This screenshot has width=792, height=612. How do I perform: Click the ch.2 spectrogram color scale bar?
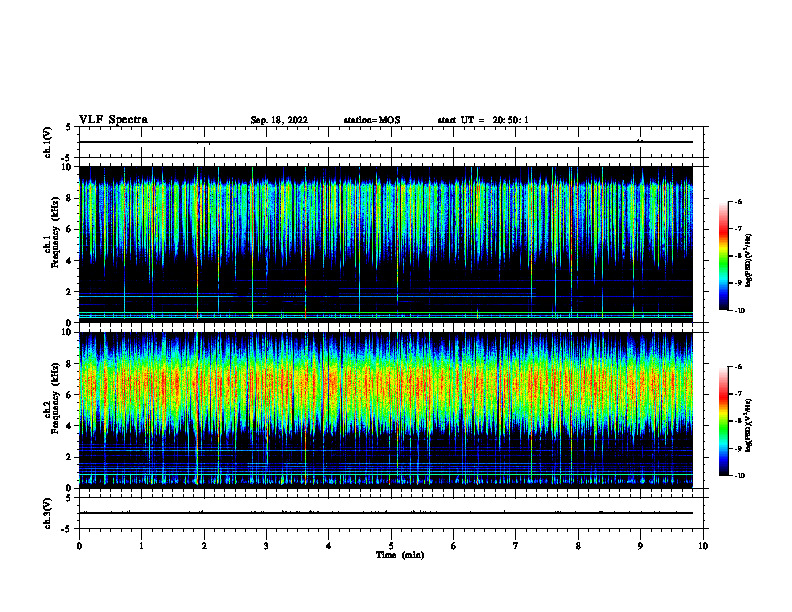click(x=724, y=421)
